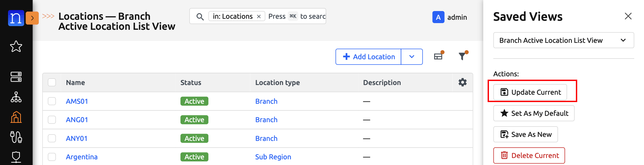The height and width of the screenshot is (165, 644).
Task: Click the Update Current button
Action: pyautogui.click(x=530, y=92)
